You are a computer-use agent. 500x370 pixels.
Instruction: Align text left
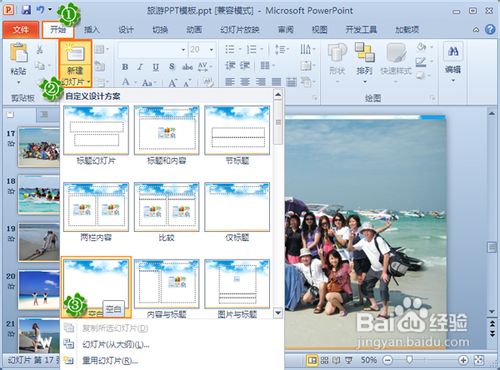coord(230,82)
